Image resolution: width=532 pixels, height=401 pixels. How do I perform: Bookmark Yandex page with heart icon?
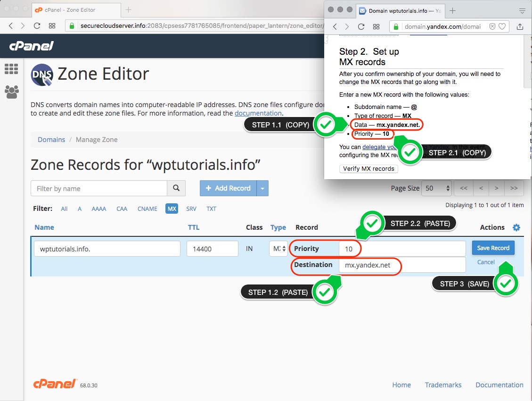pos(502,26)
